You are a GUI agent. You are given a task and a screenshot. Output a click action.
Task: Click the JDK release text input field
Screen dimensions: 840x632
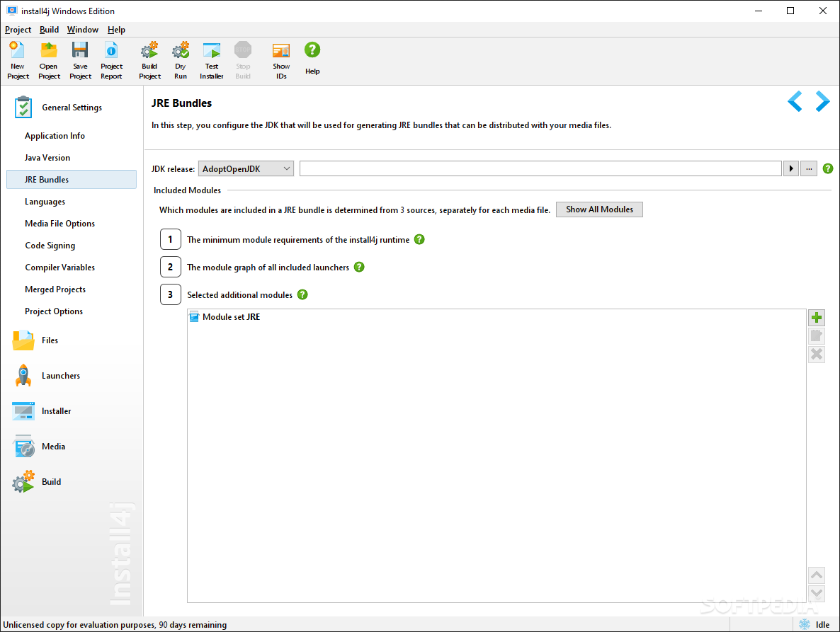[540, 168]
